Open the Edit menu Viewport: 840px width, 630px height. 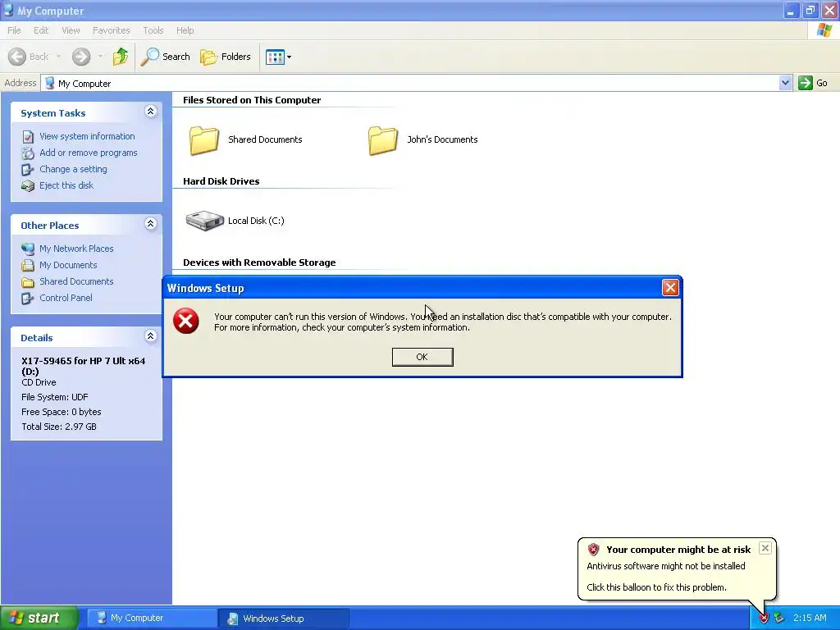41,30
